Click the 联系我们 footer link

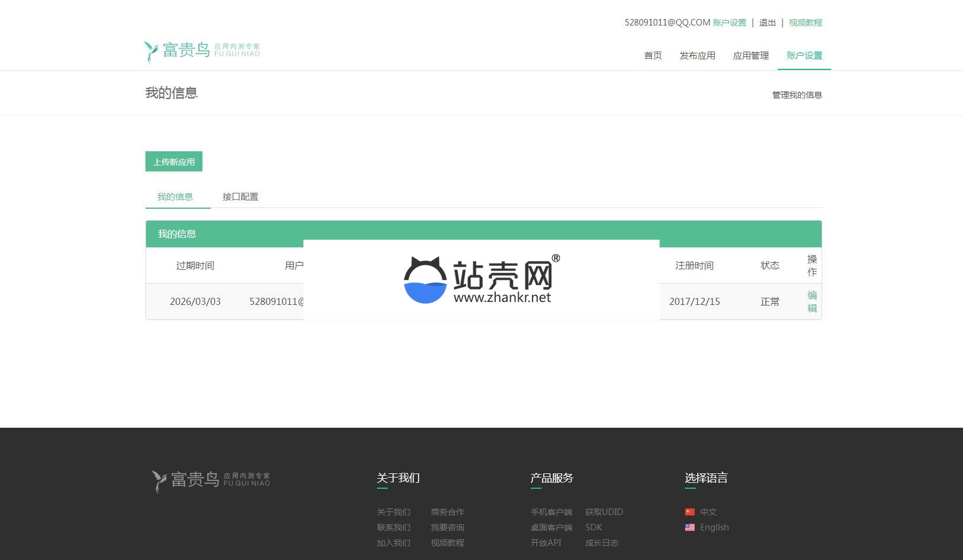[x=393, y=527]
